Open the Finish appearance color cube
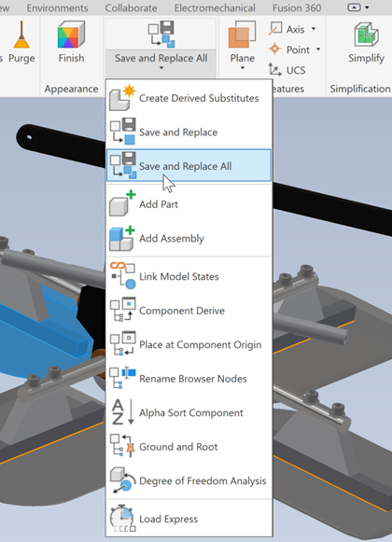The height and width of the screenshot is (542, 392). click(71, 35)
